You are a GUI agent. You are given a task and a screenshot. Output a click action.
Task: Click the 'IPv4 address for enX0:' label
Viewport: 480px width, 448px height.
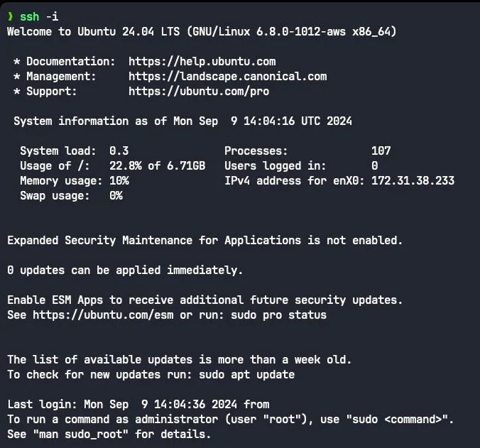point(294,181)
